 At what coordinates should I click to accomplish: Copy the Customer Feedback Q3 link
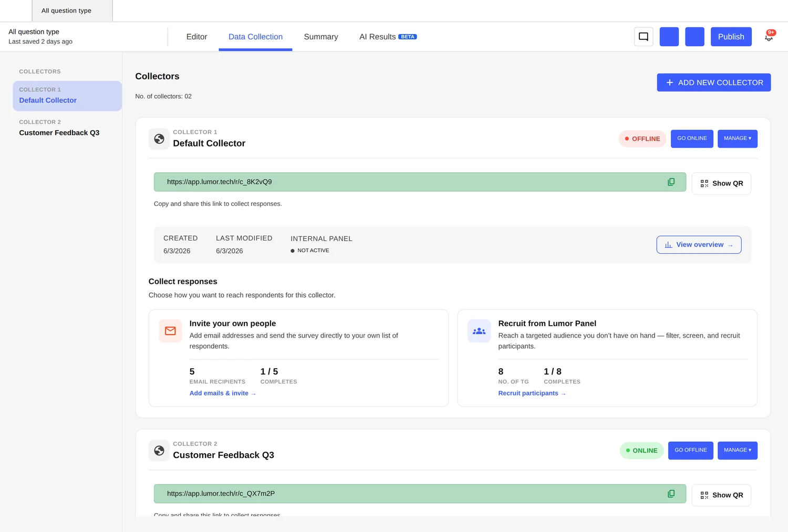click(x=671, y=494)
